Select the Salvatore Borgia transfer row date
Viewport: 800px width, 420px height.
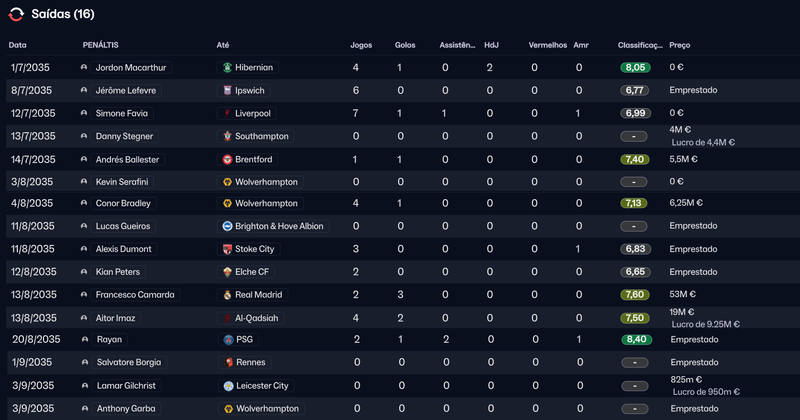[28, 363]
